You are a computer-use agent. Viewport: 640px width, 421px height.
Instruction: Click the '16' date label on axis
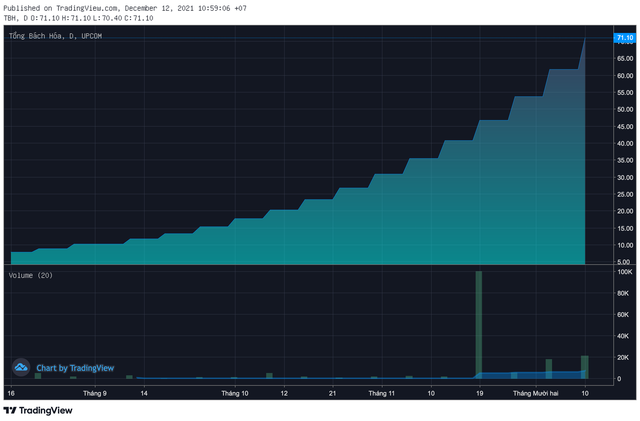click(x=11, y=393)
